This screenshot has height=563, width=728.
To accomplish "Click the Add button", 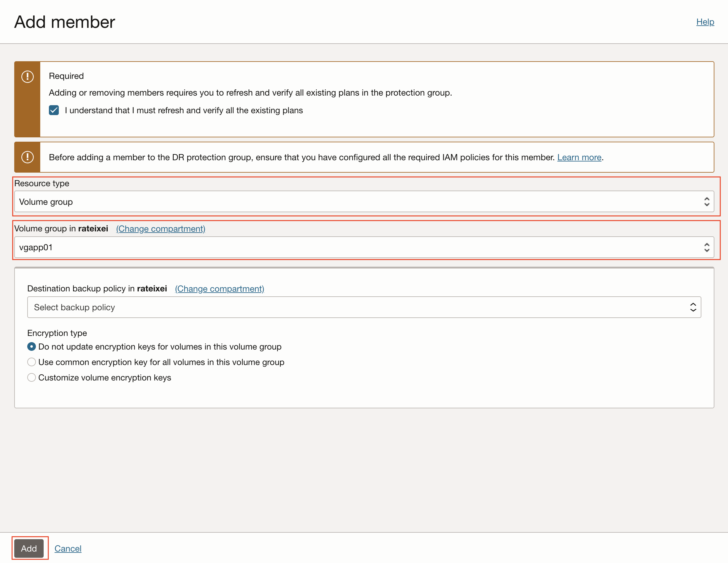I will pos(29,548).
